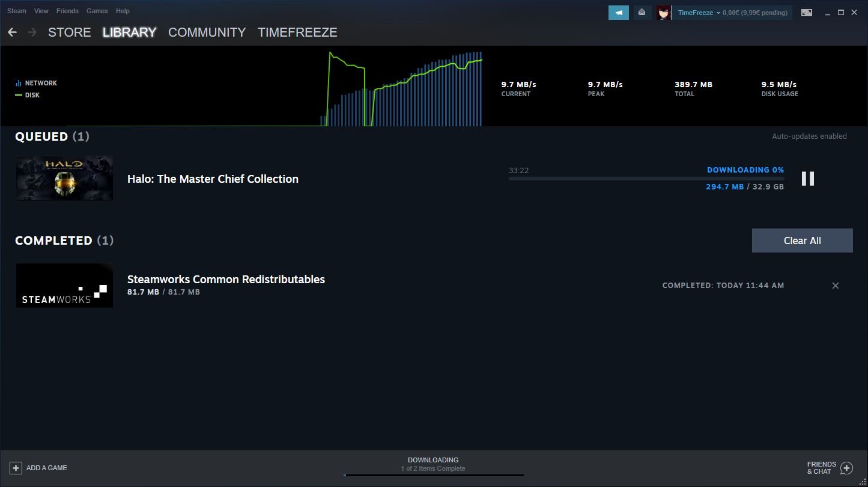Open the TimeFreeze account dropdown
The width and height of the screenshot is (868, 487).
coord(699,13)
